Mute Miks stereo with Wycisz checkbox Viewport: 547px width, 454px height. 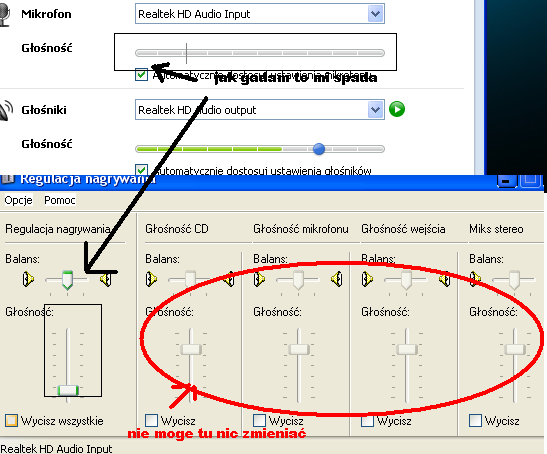coord(475,420)
